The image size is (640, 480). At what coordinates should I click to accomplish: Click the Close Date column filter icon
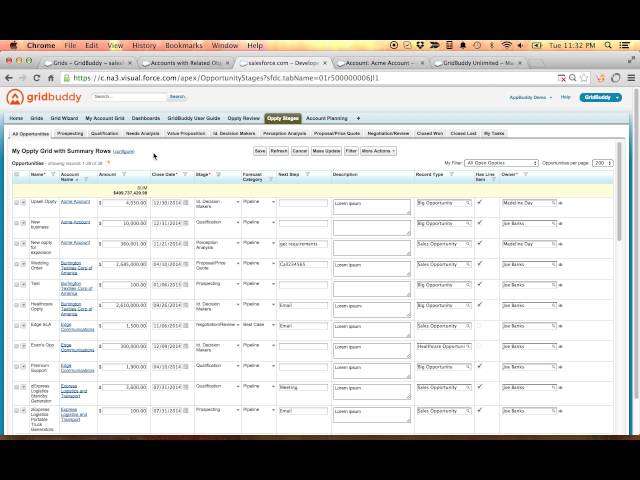pos(185,174)
